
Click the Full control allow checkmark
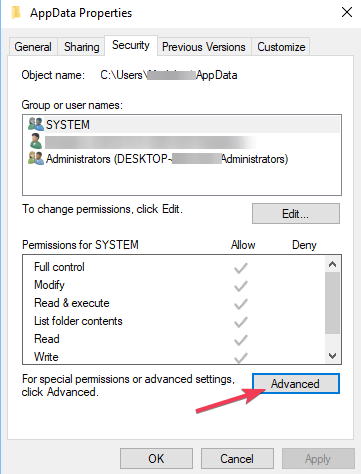[241, 268]
